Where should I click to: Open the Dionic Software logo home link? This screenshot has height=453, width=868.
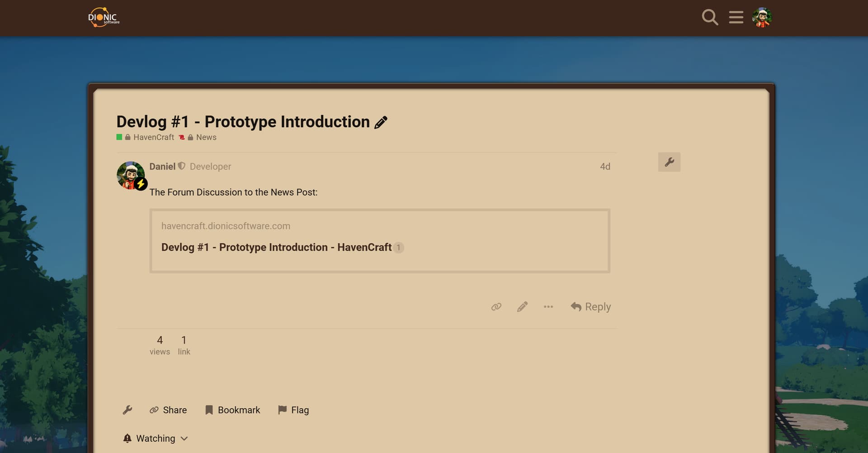click(x=104, y=17)
